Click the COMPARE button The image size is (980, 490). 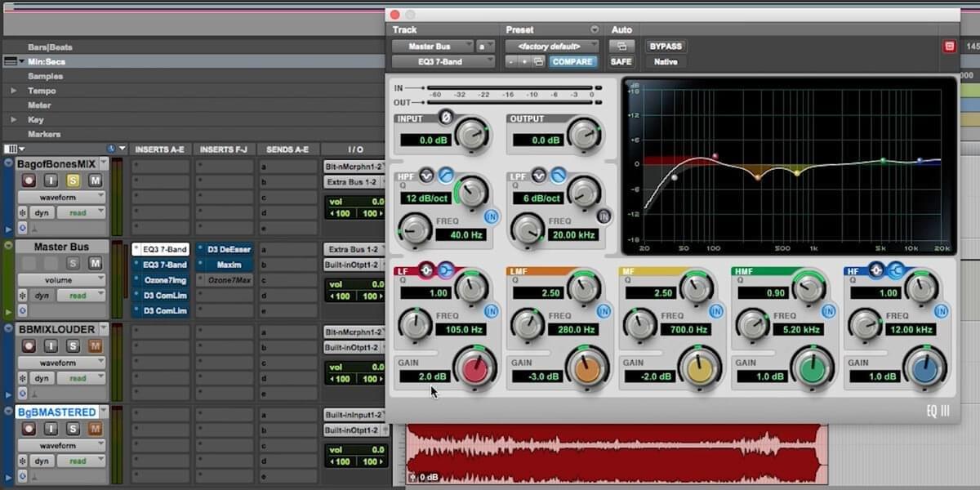(x=572, y=61)
